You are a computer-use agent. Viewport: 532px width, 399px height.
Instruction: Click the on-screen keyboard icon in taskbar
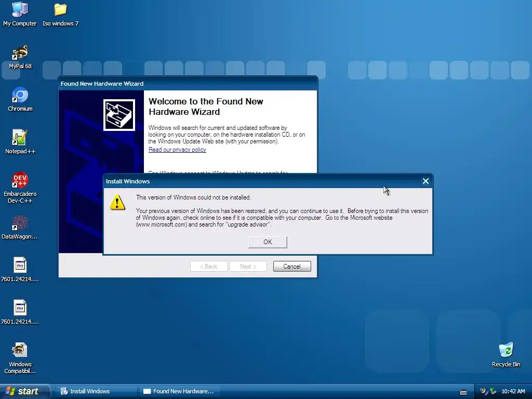[463, 392]
